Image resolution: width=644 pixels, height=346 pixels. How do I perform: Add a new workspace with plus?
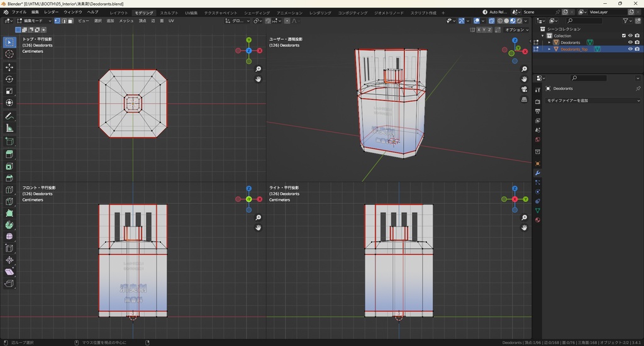pos(443,13)
